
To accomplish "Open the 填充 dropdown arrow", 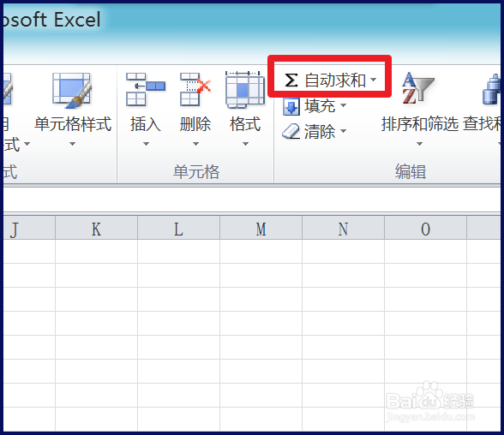I will [343, 105].
